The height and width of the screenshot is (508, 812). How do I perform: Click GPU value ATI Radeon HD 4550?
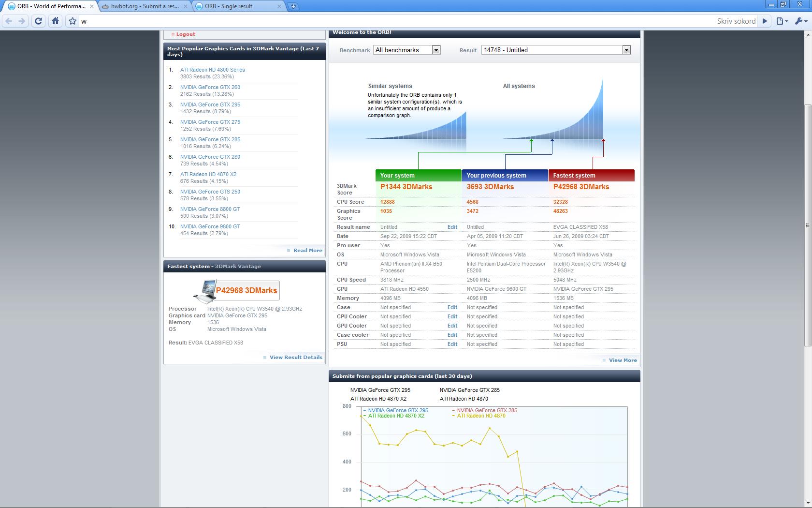point(404,289)
